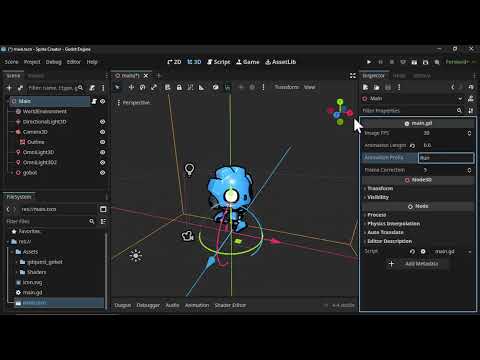Pause the running project

click(x=380, y=62)
